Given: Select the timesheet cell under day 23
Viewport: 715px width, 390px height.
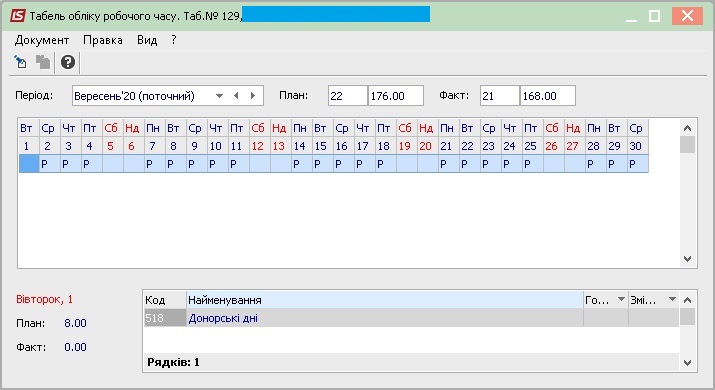Looking at the screenshot, I should (x=491, y=164).
